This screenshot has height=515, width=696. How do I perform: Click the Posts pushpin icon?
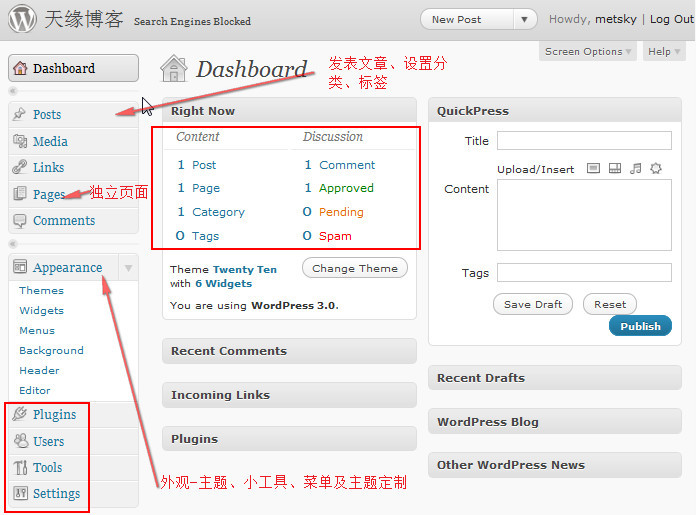point(19,114)
